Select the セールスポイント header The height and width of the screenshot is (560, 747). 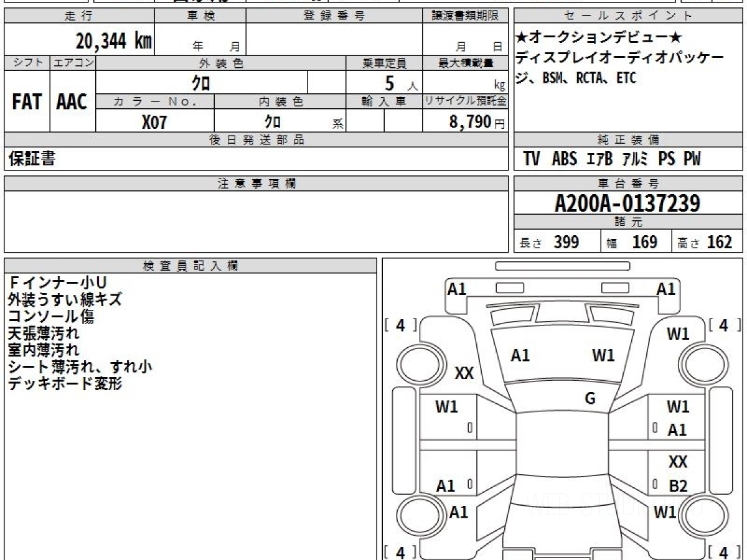[628, 16]
